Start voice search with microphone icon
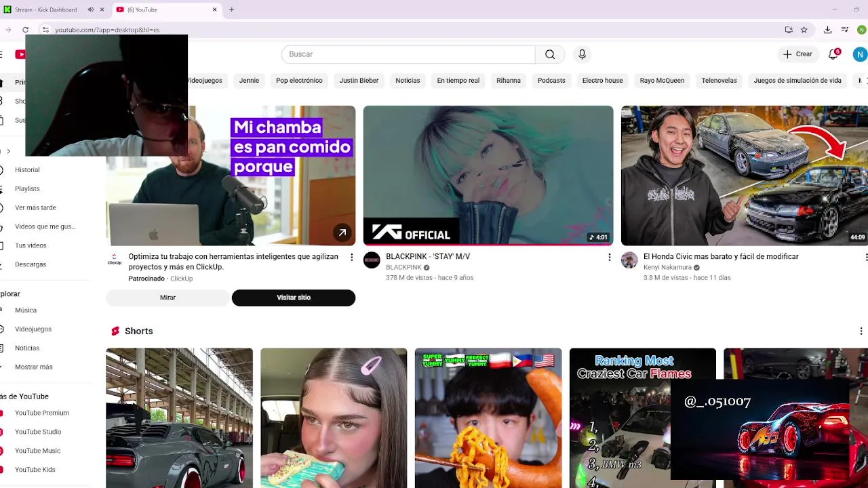This screenshot has height=488, width=868. click(582, 54)
